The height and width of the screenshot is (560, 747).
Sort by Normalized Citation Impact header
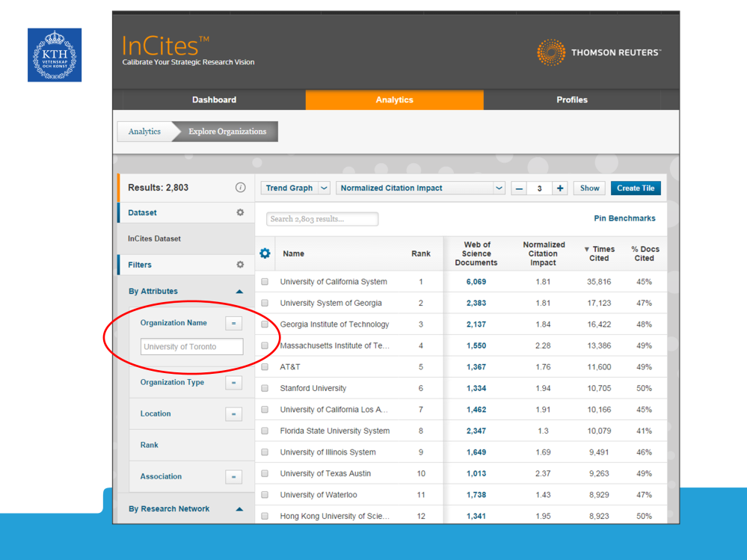(544, 253)
